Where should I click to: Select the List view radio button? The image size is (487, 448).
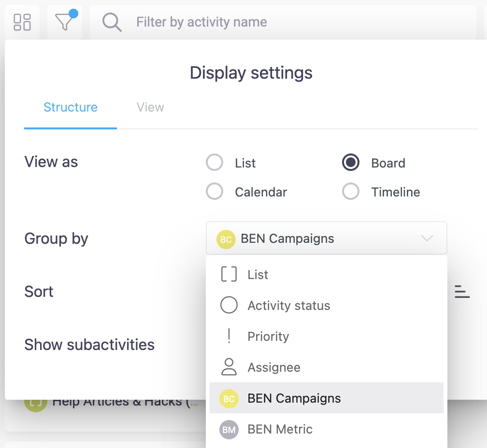coord(215,163)
